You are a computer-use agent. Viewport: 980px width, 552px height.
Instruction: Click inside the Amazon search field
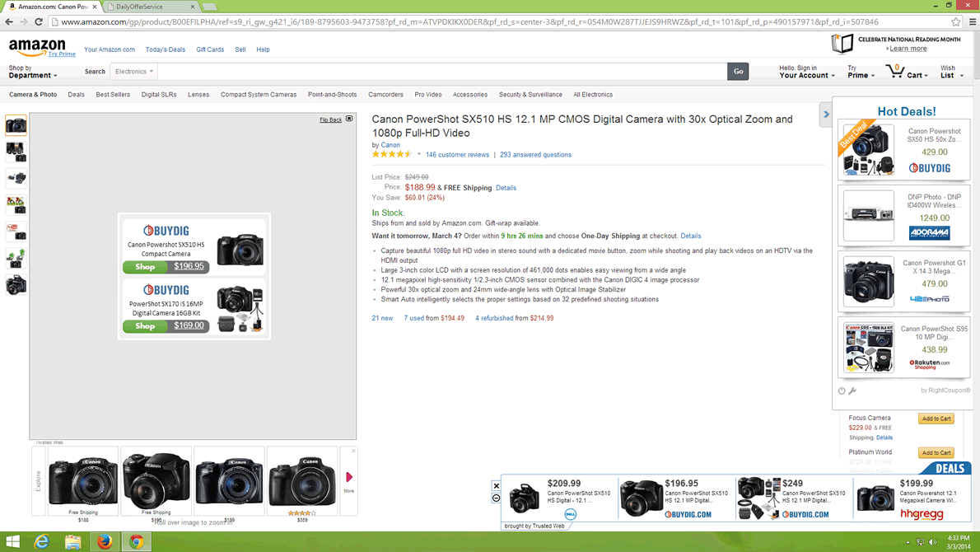point(441,72)
